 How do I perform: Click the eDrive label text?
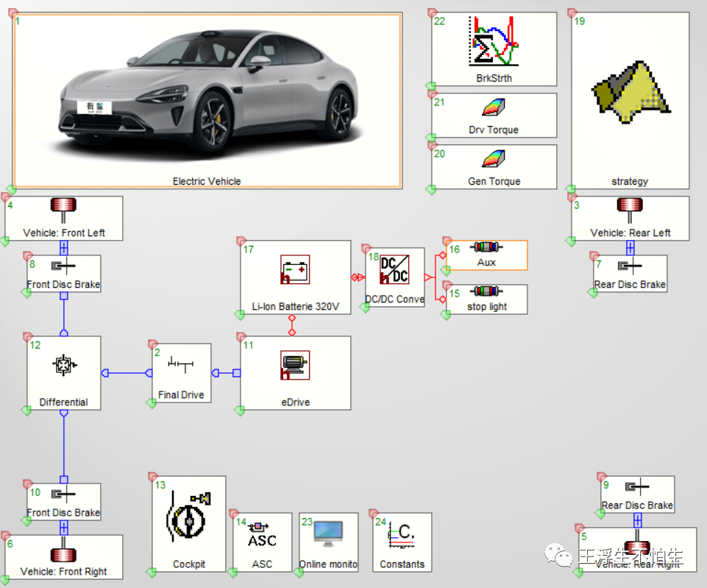coord(295,403)
